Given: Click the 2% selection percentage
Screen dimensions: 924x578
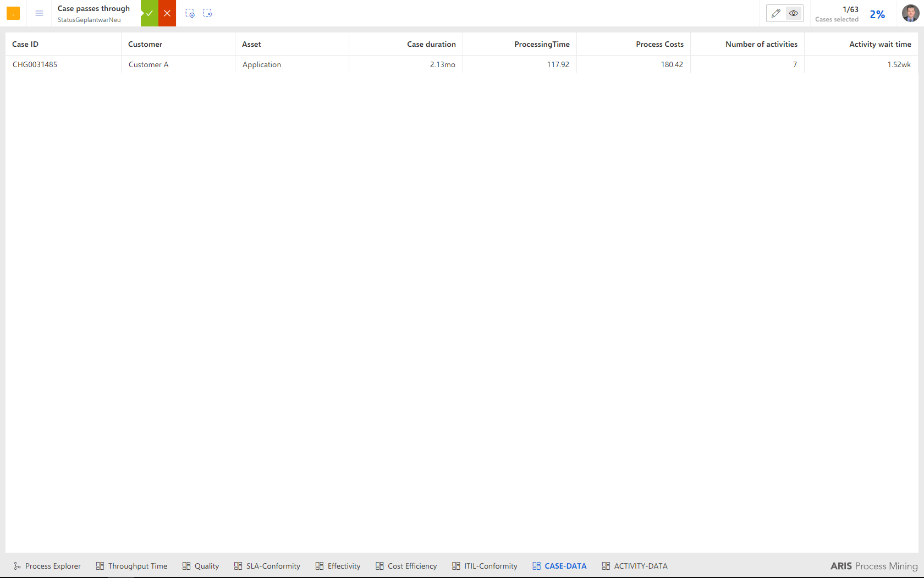Looking at the screenshot, I should pos(877,14).
